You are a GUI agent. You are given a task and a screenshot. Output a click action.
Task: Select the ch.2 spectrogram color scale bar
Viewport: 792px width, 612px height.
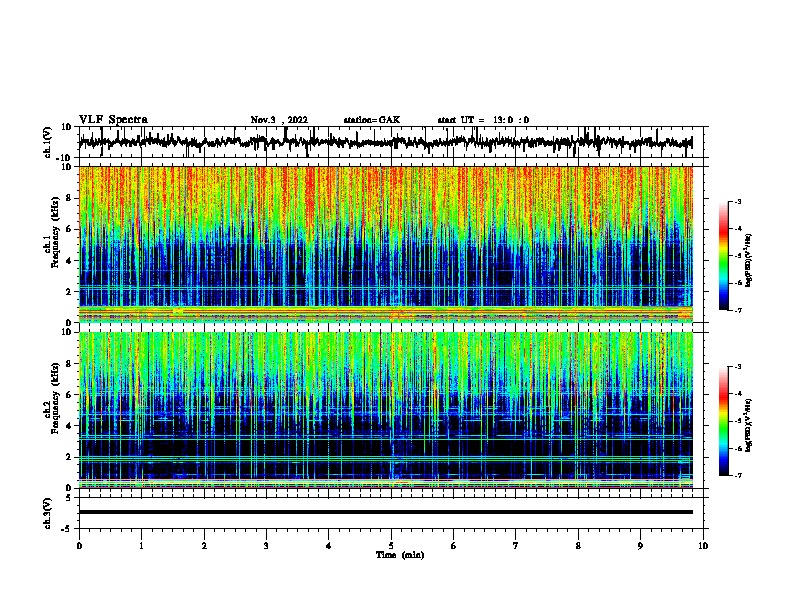tap(724, 421)
